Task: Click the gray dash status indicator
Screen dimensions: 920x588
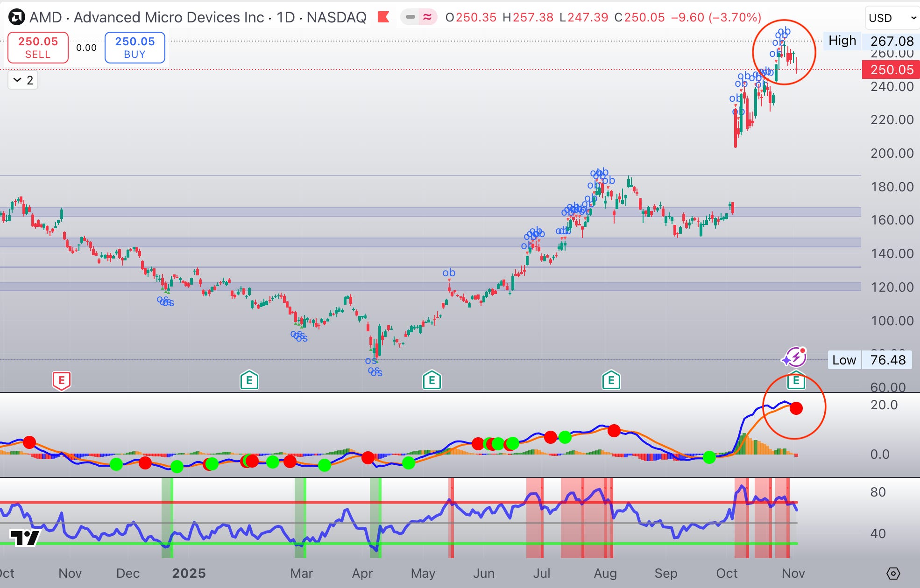Action: coord(410,17)
